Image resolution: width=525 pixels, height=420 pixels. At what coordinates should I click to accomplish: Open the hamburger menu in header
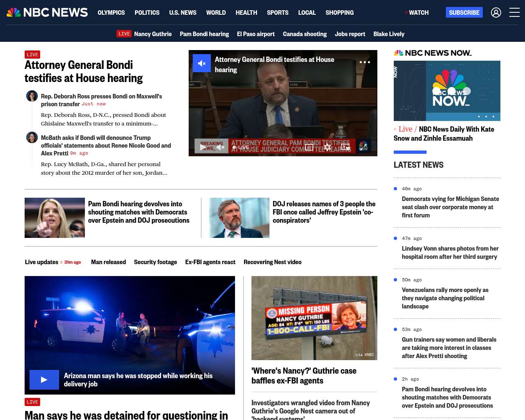pos(514,13)
